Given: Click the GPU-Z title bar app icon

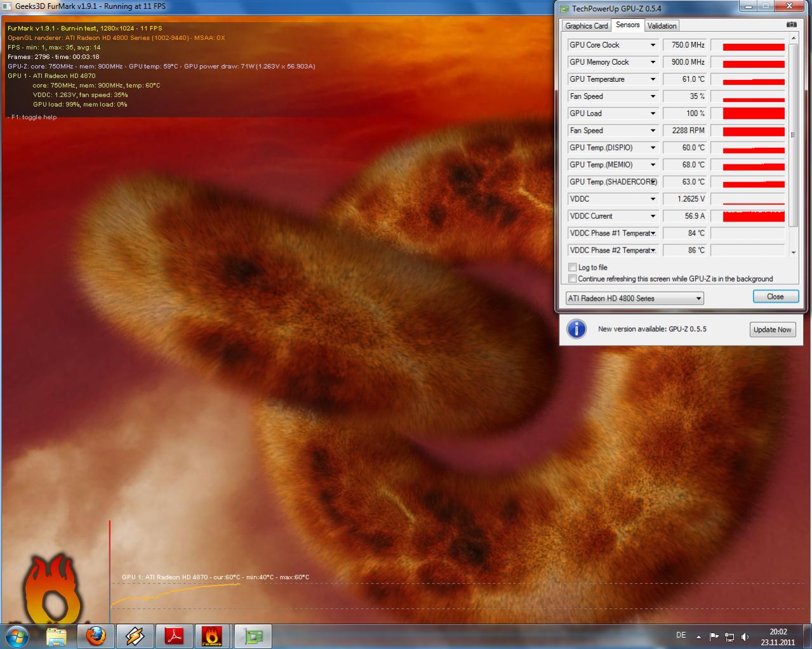Looking at the screenshot, I should pyautogui.click(x=564, y=8).
